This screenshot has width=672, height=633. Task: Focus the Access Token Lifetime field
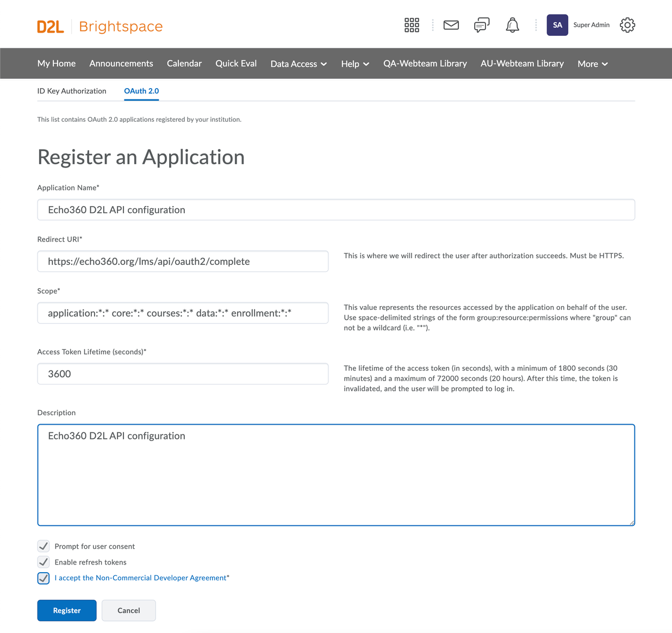[x=183, y=374]
